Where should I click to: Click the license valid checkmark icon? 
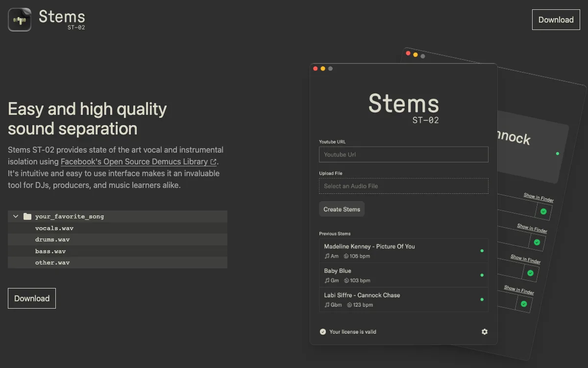click(323, 332)
